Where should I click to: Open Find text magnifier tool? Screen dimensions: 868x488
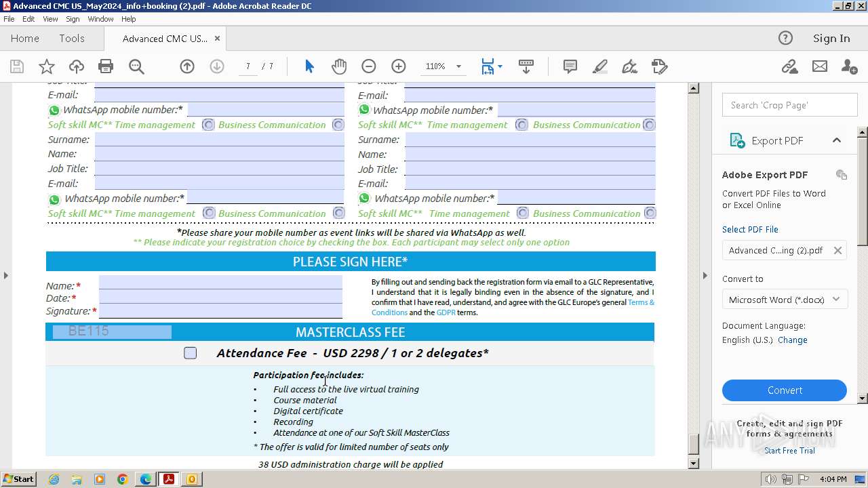click(136, 66)
